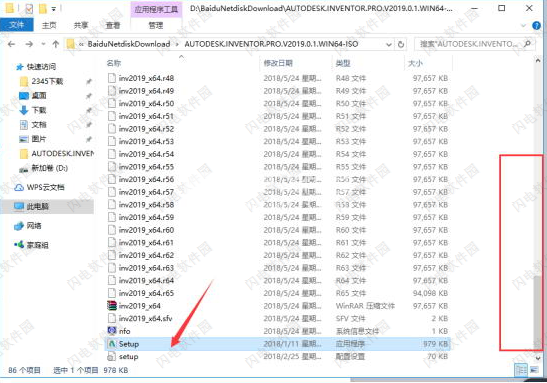Click the Back navigation arrow
This screenshot has height=383, width=547.
click(x=12, y=44)
